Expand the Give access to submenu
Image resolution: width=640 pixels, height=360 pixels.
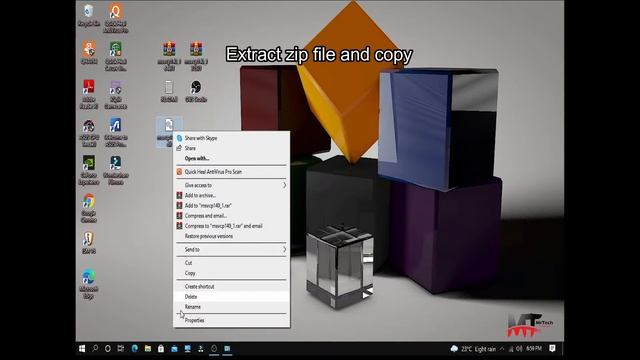pos(231,185)
